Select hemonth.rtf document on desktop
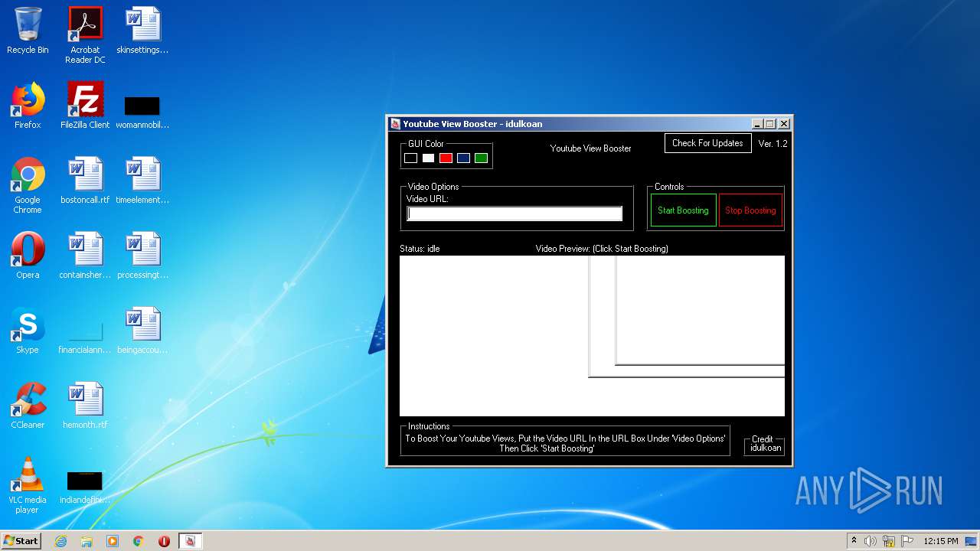Viewport: 980px width, 551px height. coord(85,406)
